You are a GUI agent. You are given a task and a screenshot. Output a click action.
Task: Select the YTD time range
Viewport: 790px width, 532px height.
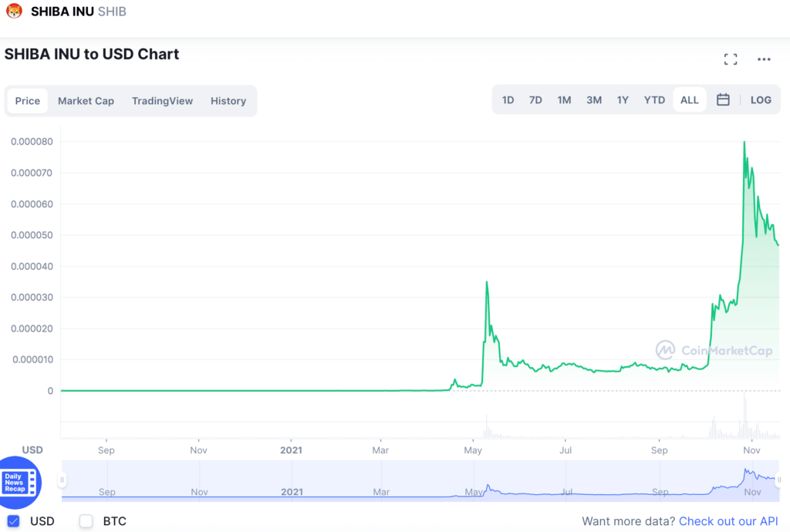(x=654, y=99)
